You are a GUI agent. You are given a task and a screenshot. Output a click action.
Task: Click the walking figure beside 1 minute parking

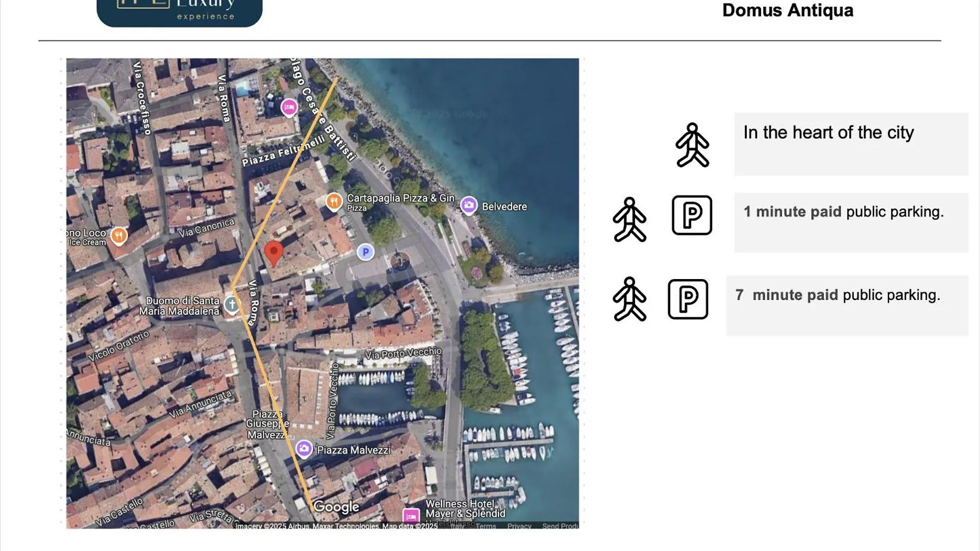tap(630, 219)
